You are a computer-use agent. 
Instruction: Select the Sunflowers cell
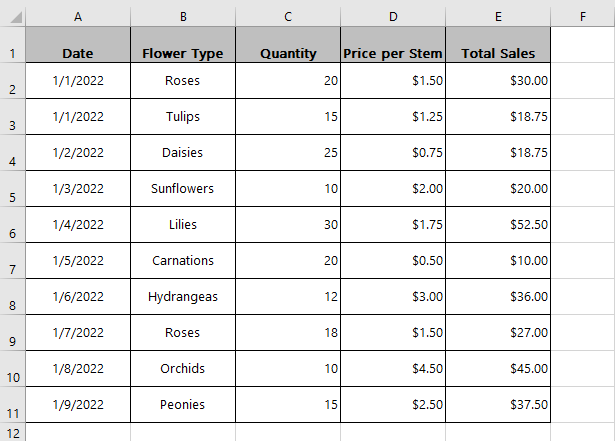[183, 189]
